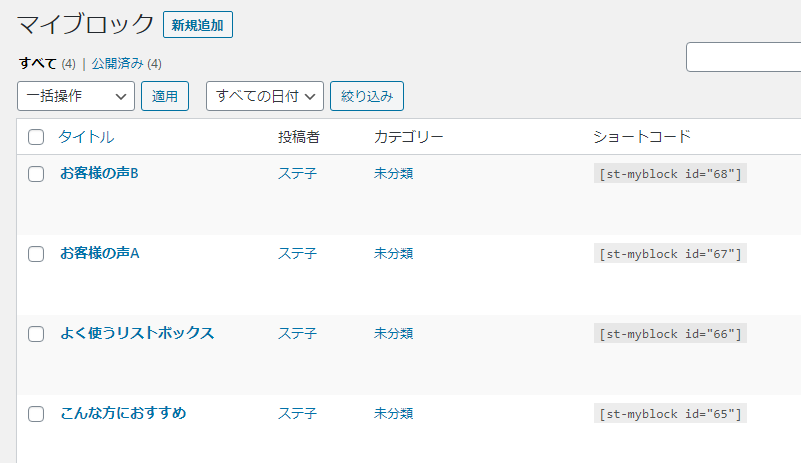
Task: Open the お客様の声B block title
Action: click(99, 173)
